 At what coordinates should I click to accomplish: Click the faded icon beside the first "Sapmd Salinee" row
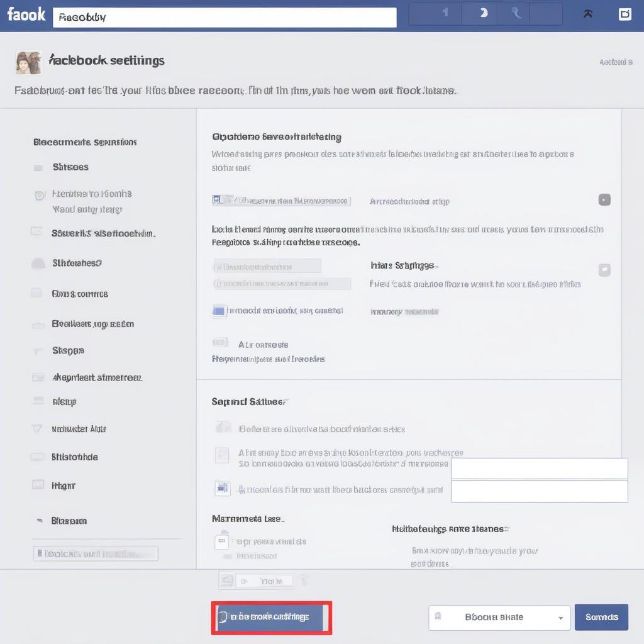click(x=223, y=428)
